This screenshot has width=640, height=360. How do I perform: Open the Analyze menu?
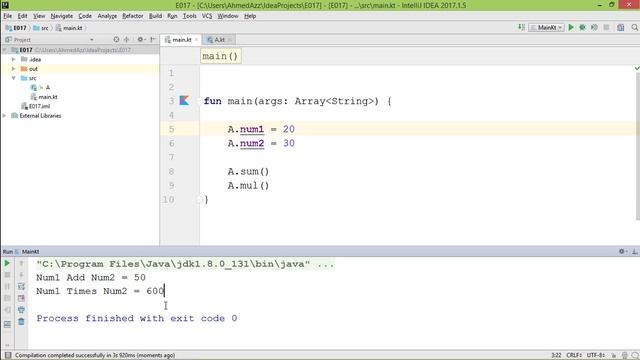coord(107,16)
